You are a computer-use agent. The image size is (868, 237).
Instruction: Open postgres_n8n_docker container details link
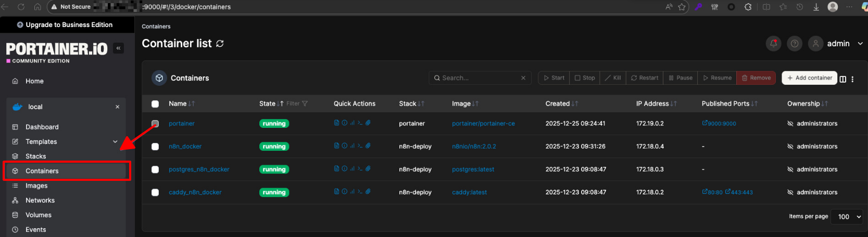coord(199,169)
